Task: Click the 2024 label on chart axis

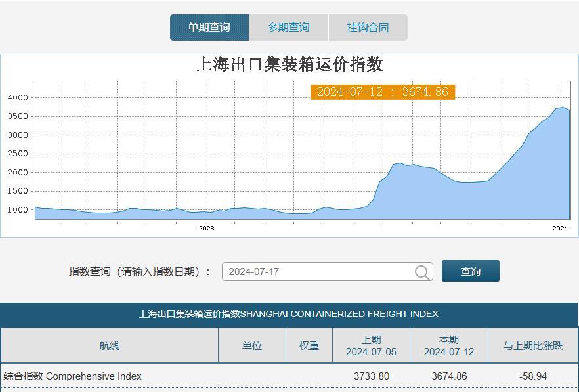Action: (559, 228)
